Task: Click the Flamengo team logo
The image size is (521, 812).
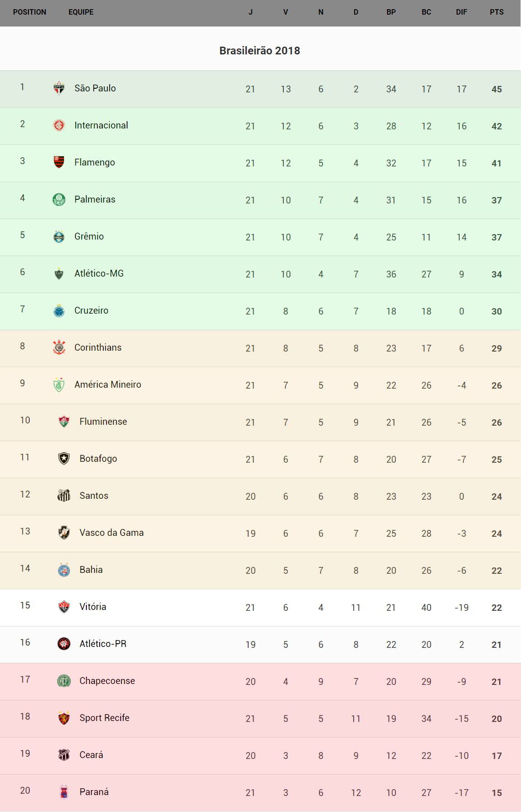Action: pos(59,162)
